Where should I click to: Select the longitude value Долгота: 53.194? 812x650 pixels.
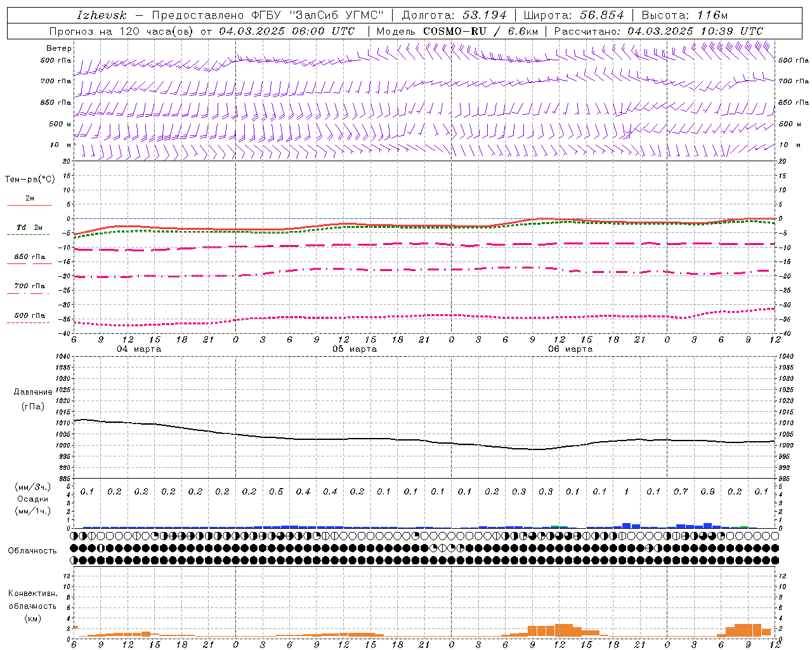tap(454, 15)
